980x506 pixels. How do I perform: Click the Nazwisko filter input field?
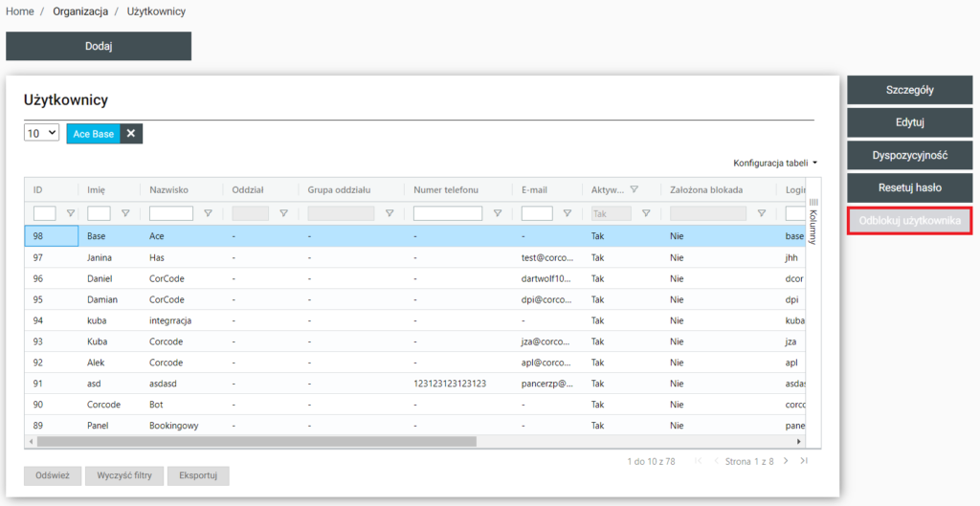(x=171, y=213)
